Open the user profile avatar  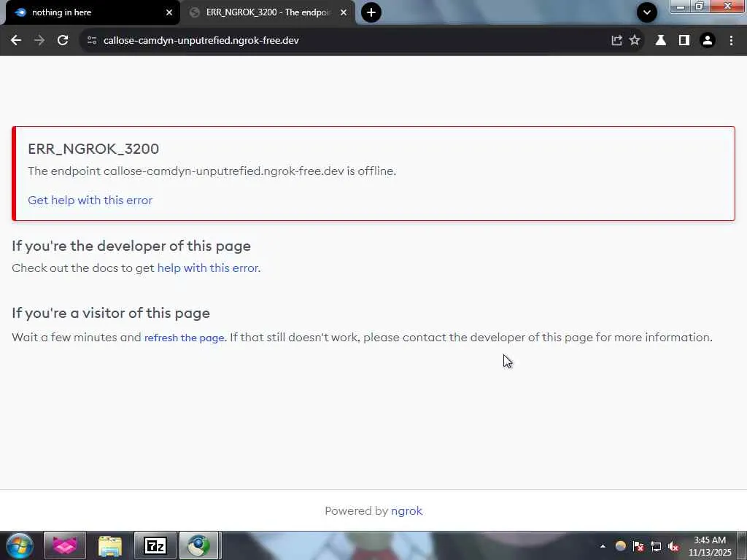tap(708, 41)
